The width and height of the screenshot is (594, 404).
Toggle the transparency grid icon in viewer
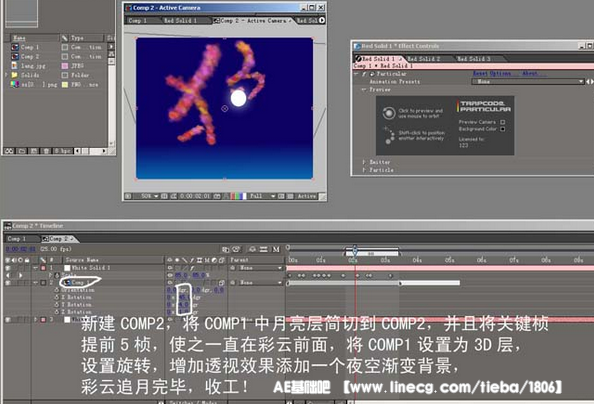click(x=290, y=196)
